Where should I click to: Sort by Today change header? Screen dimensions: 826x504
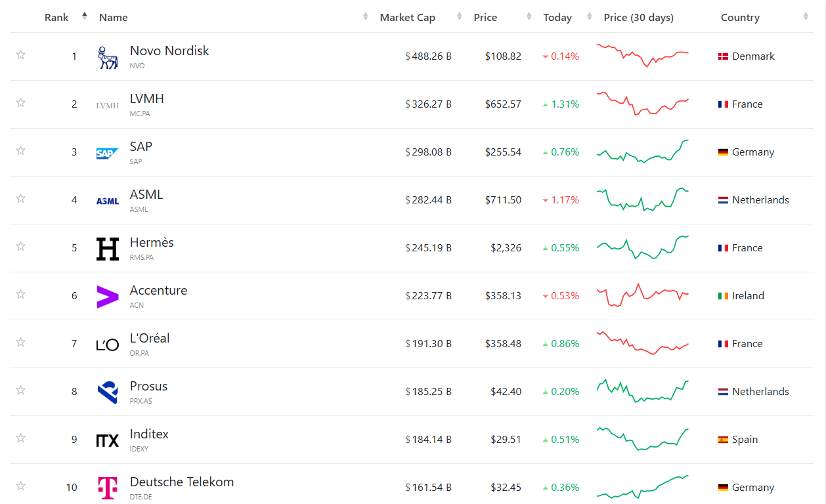click(x=557, y=17)
